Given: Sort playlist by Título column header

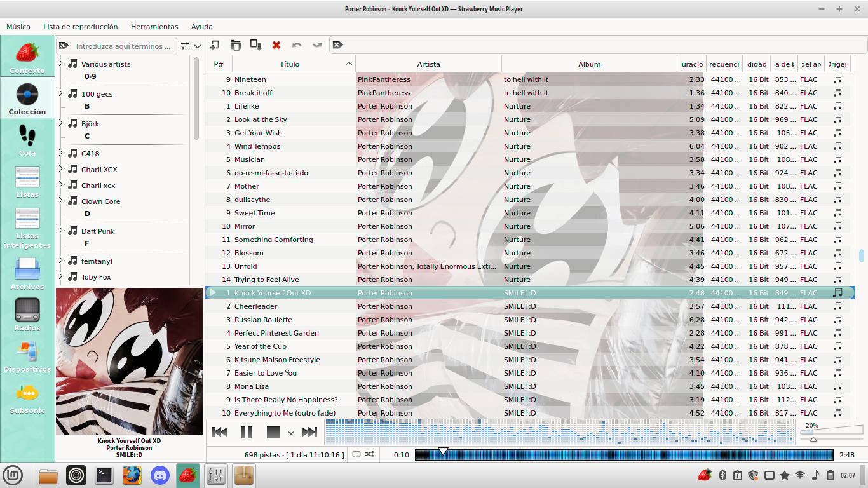Looking at the screenshot, I should pyautogui.click(x=294, y=64).
